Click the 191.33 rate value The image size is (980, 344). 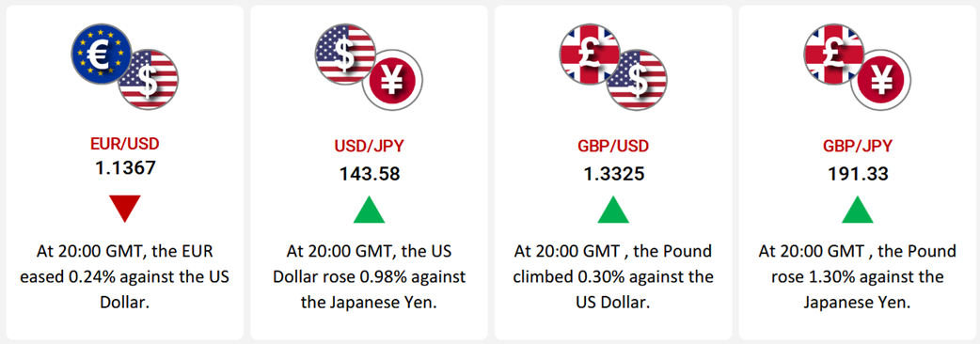(x=858, y=174)
